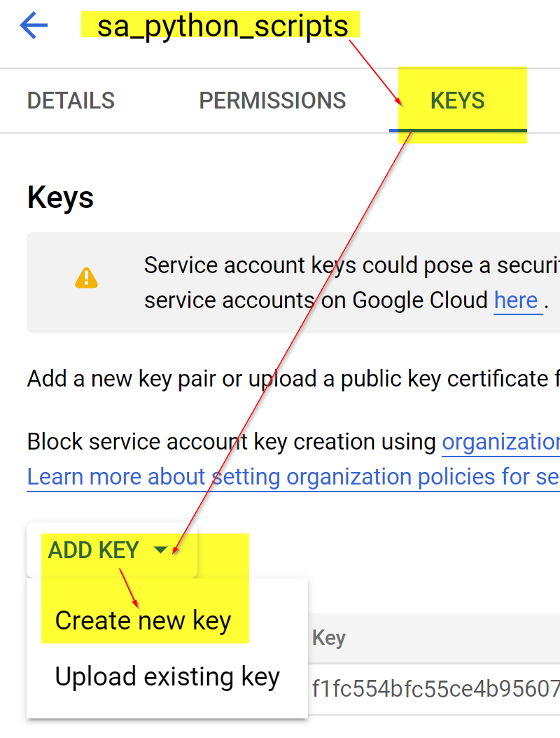Click the service account keys warning text
560x738 pixels.
(x=351, y=265)
